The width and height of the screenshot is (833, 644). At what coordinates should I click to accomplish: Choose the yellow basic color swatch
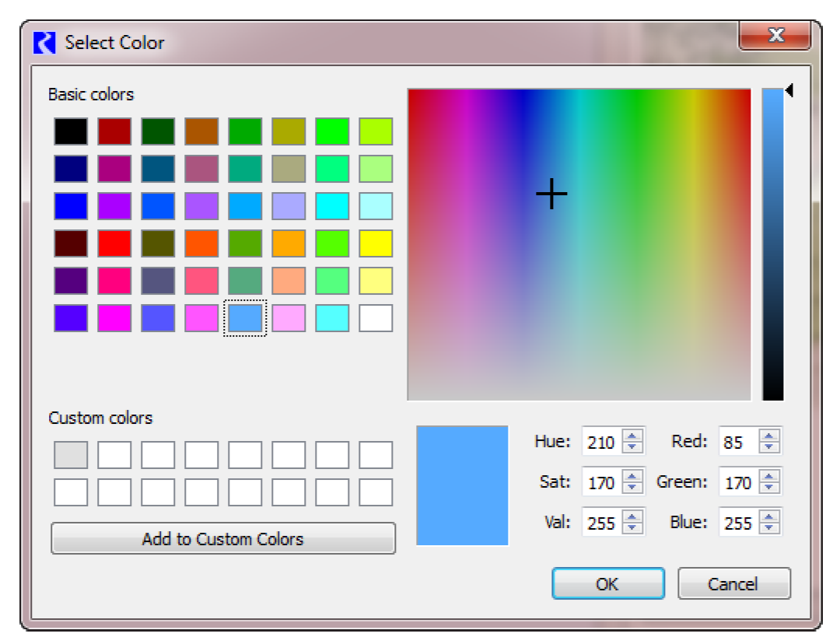(x=376, y=243)
